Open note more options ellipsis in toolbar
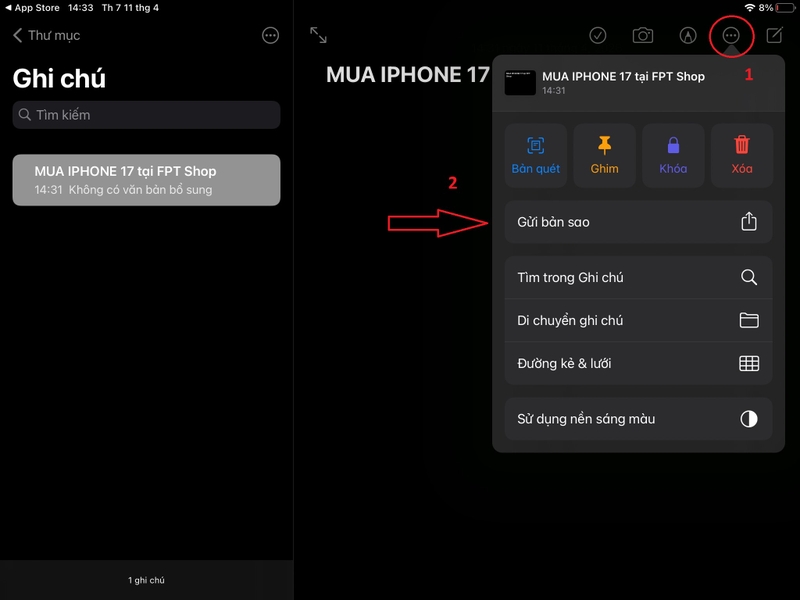This screenshot has width=800, height=600. 731,35
